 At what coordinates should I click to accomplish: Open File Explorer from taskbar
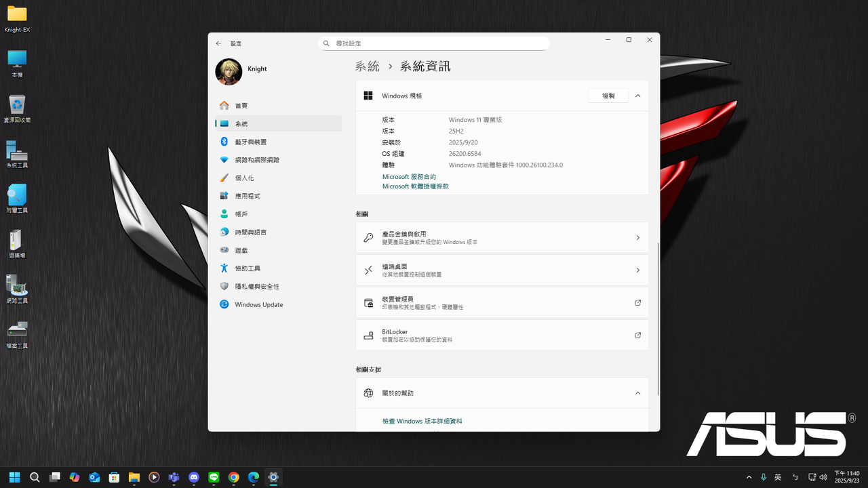134,477
